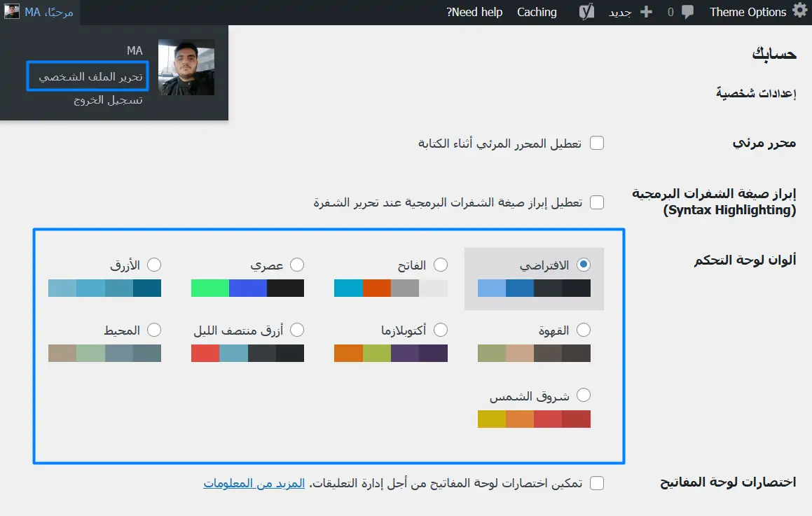Click the Ocean scheme color palette strip
This screenshot has height=516, width=812.
104,353
